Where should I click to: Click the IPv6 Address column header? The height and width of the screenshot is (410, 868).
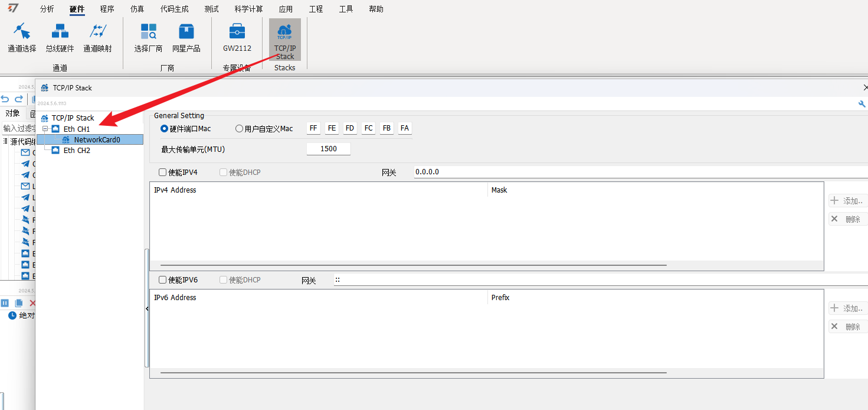point(319,297)
